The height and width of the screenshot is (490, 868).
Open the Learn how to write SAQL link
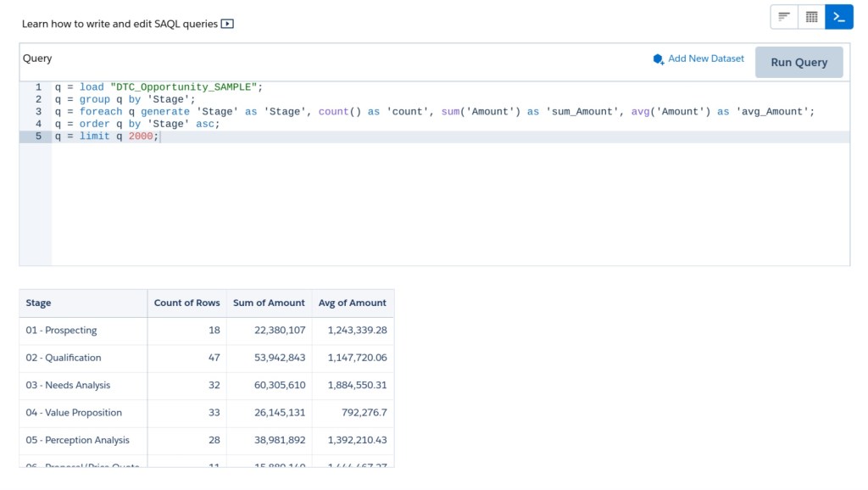(120, 24)
